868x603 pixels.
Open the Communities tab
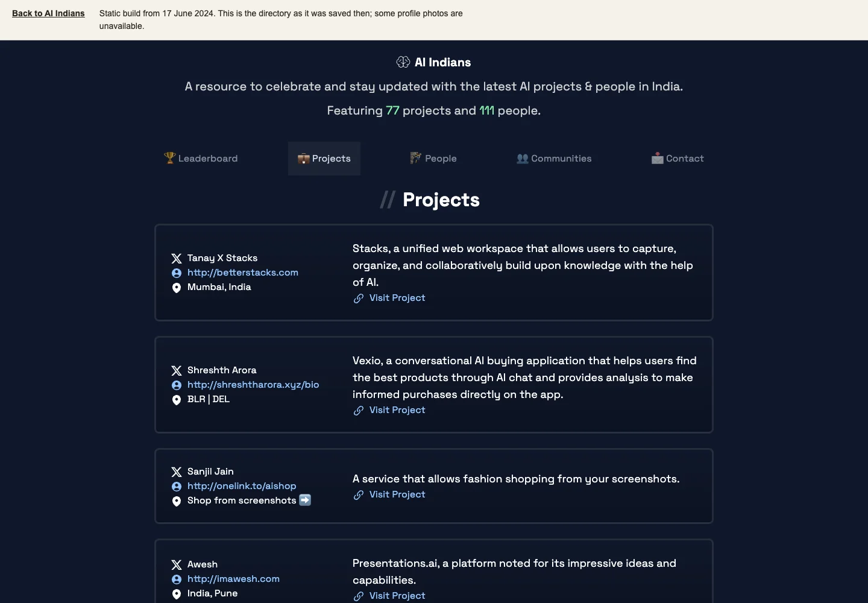point(554,159)
